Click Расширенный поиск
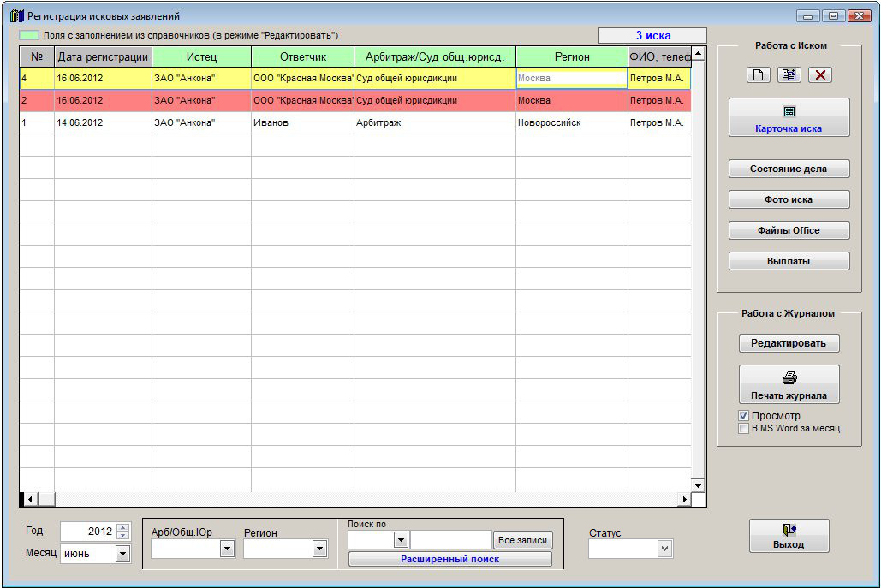The image size is (881, 588). 450,559
